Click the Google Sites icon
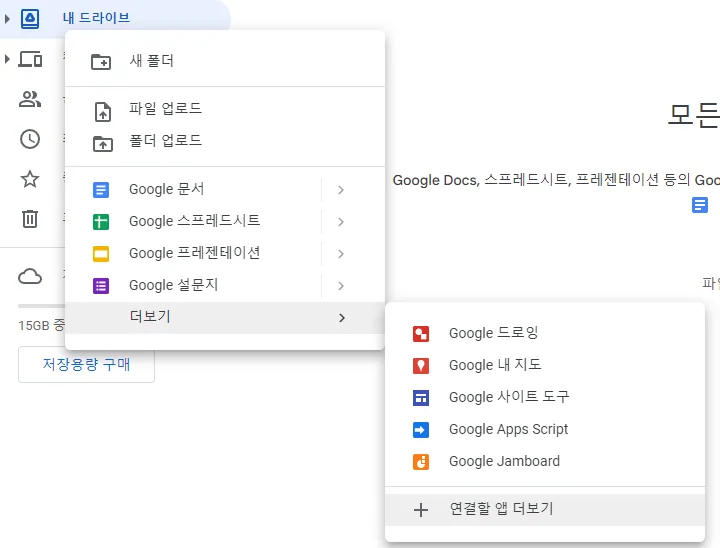 [421, 398]
